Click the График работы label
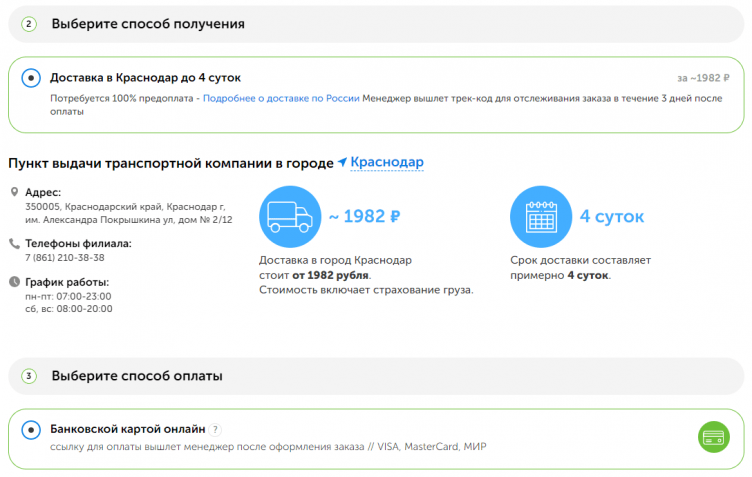The width and height of the screenshot is (752, 477). (x=67, y=282)
